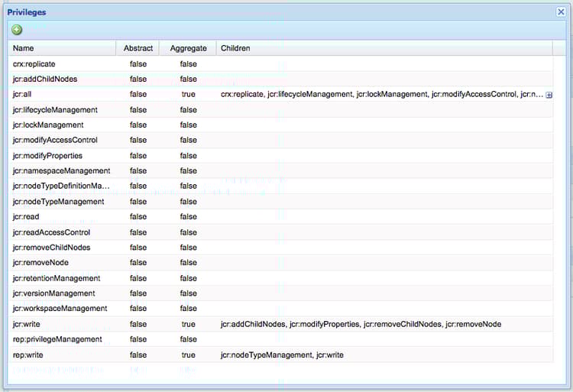573x392 pixels.
Task: Click the green add privilege icon
Action: pyautogui.click(x=17, y=30)
